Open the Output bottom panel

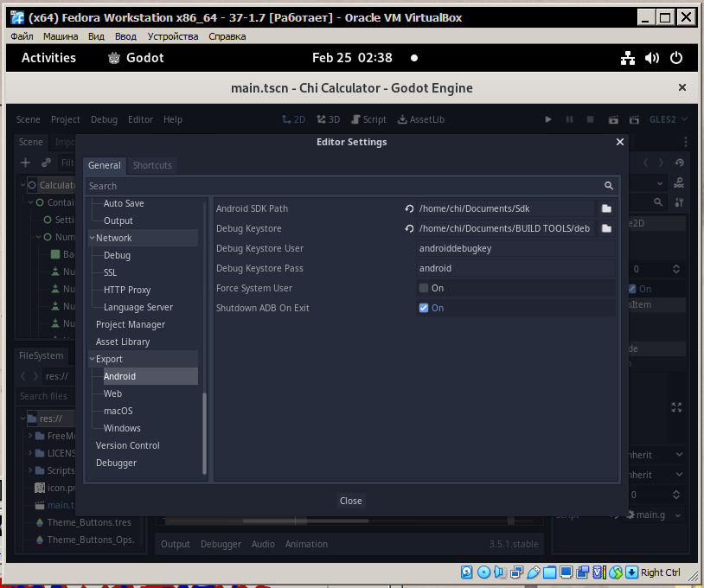pos(175,544)
